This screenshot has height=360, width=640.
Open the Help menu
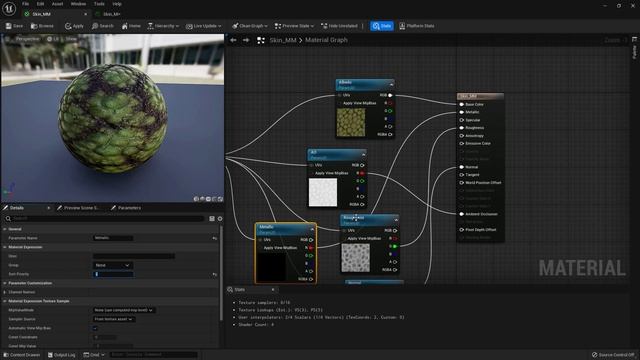coord(117,4)
